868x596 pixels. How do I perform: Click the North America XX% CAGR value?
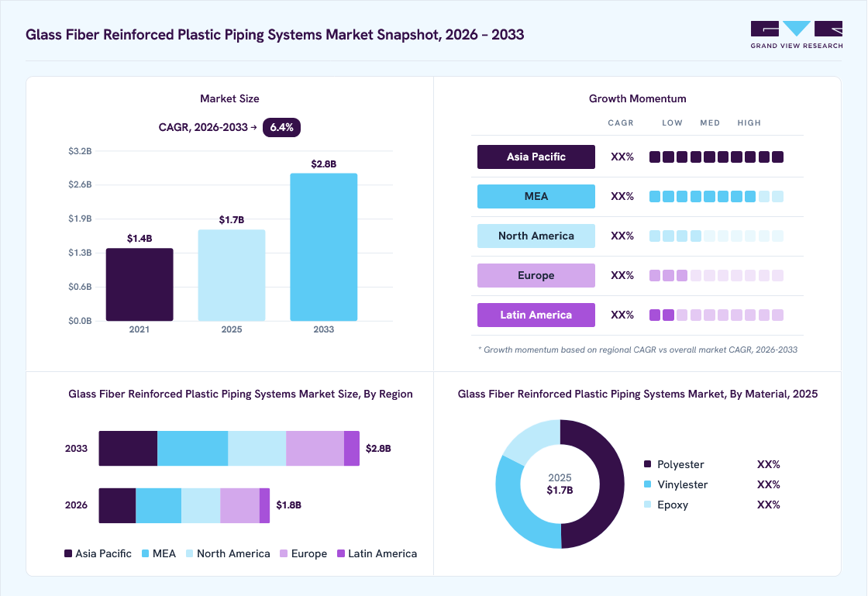tap(622, 236)
